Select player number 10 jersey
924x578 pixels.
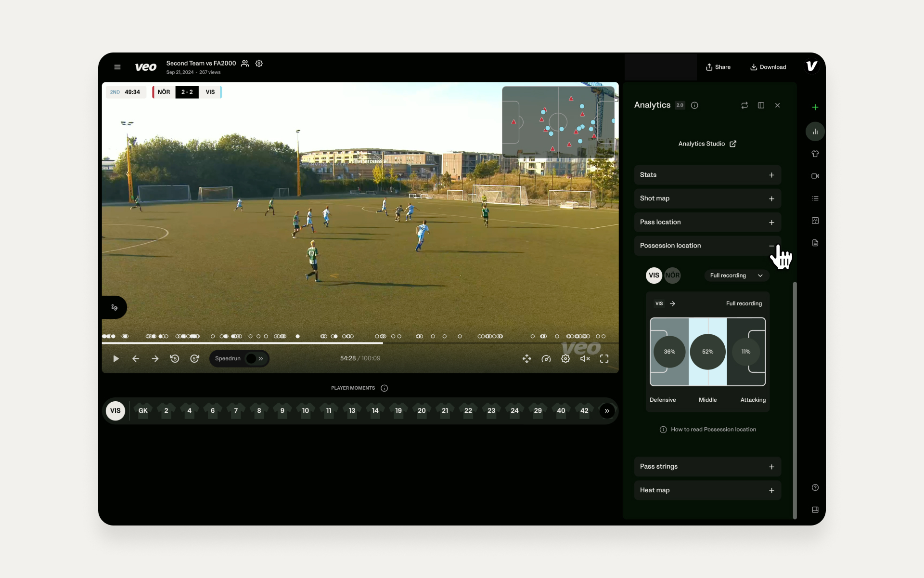tap(306, 411)
